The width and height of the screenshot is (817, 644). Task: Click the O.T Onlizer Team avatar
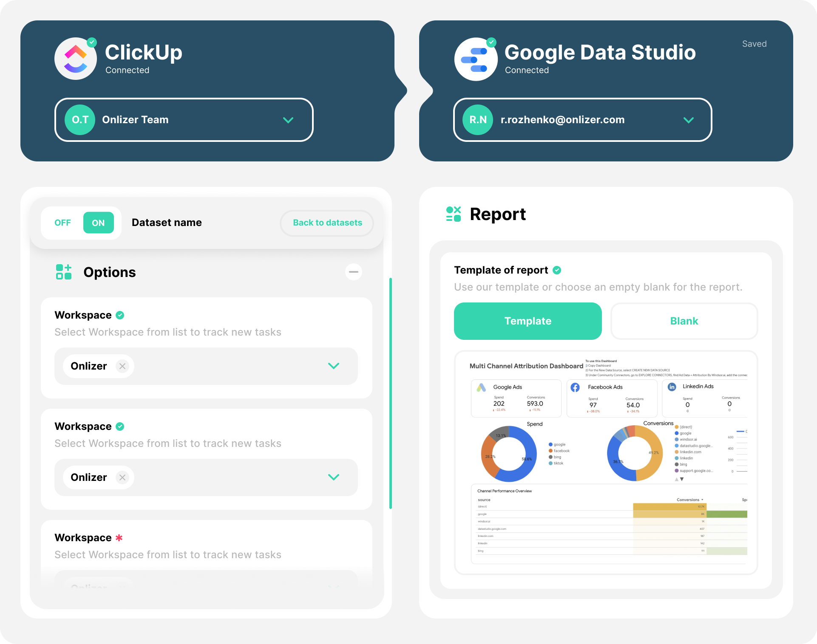[x=79, y=120]
